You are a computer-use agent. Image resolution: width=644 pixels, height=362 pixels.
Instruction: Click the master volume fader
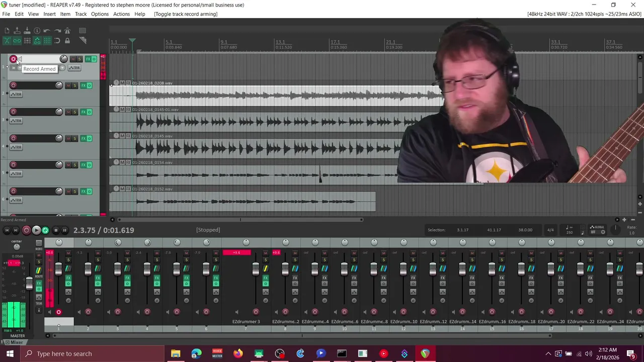(x=29, y=283)
